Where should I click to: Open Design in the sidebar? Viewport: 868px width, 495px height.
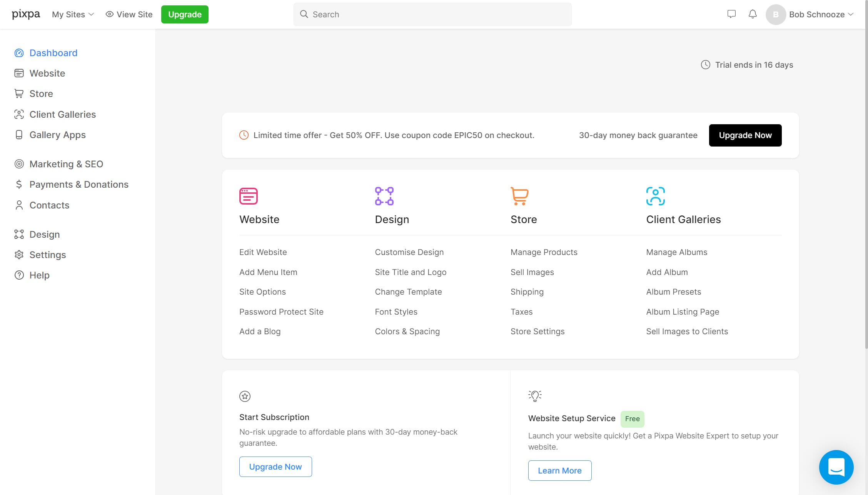[x=45, y=234]
